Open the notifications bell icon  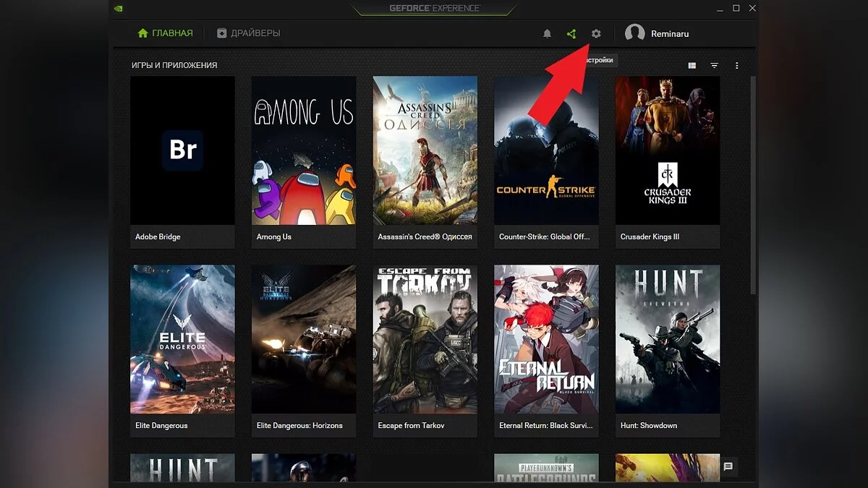click(x=547, y=33)
